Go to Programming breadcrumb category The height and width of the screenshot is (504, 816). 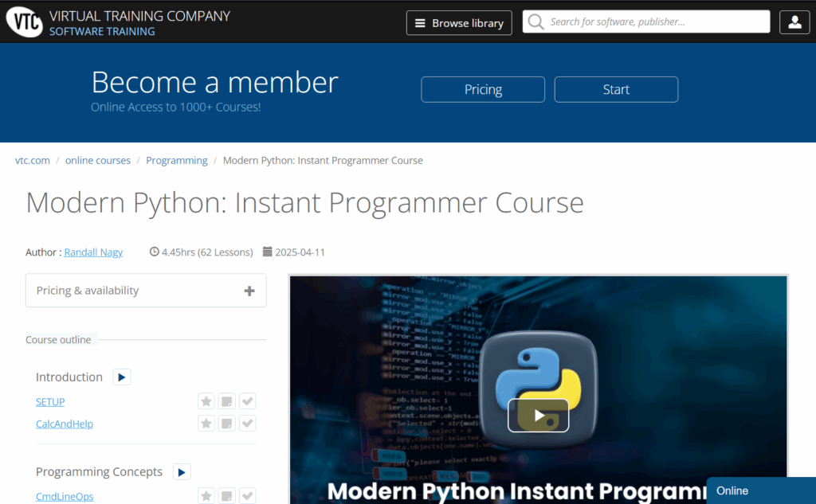[176, 160]
